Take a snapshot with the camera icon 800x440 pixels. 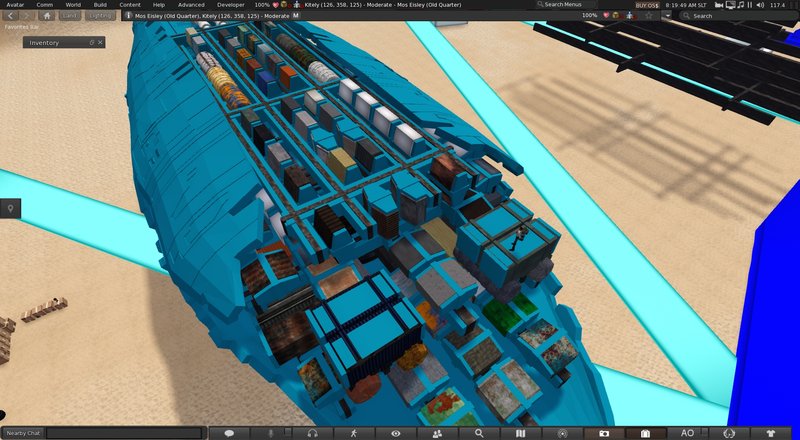coord(604,433)
